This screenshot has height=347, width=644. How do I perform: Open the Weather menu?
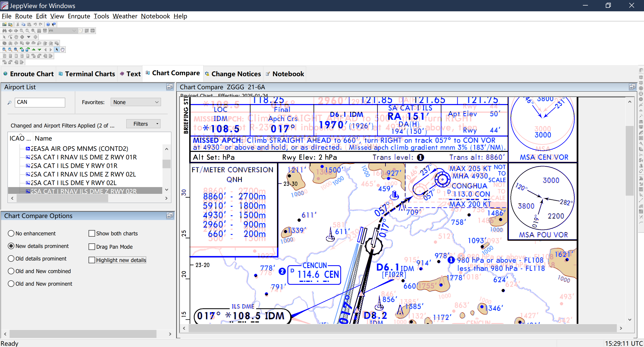click(x=125, y=16)
